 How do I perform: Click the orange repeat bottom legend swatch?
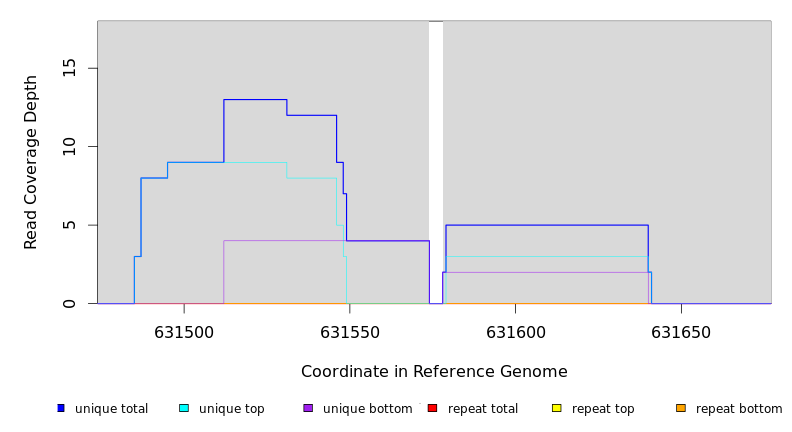(681, 408)
